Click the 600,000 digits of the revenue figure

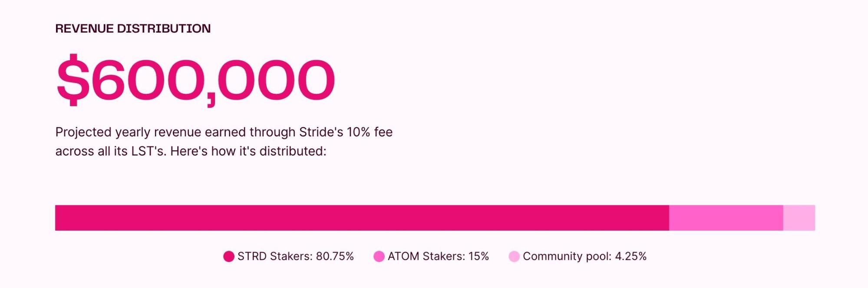tap(213, 80)
